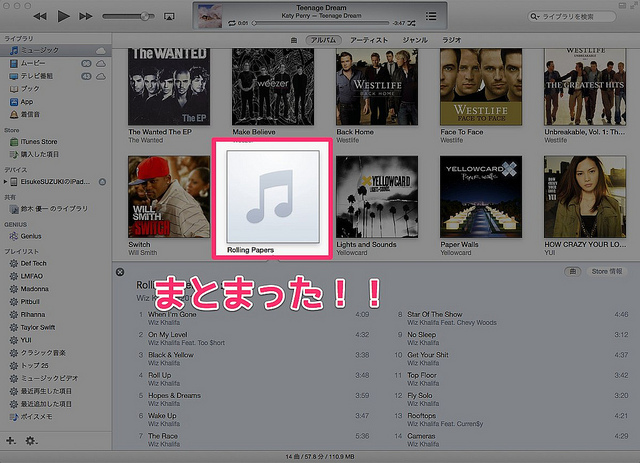This screenshot has height=463, width=640.
Task: Open iTunes Store in the sidebar
Action: (x=56, y=142)
